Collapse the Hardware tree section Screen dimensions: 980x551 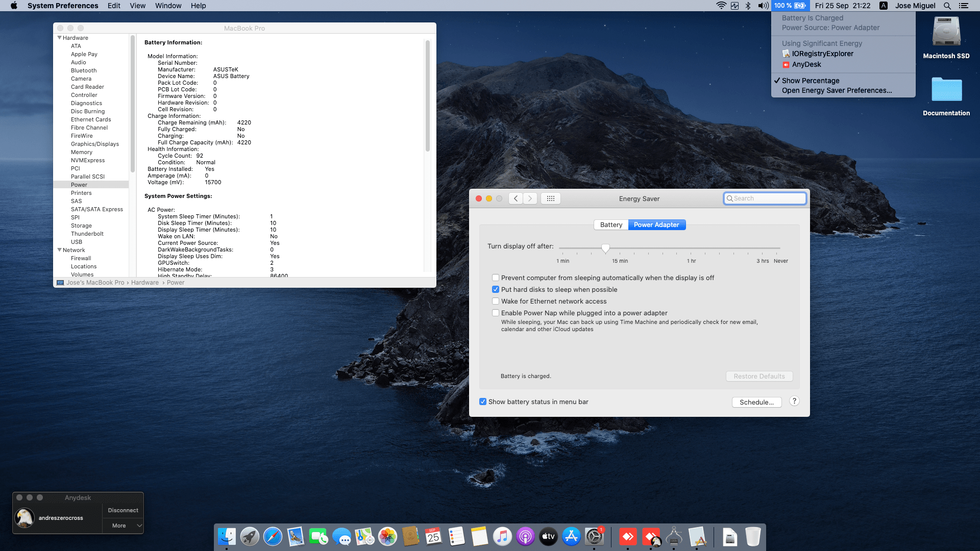(x=60, y=38)
